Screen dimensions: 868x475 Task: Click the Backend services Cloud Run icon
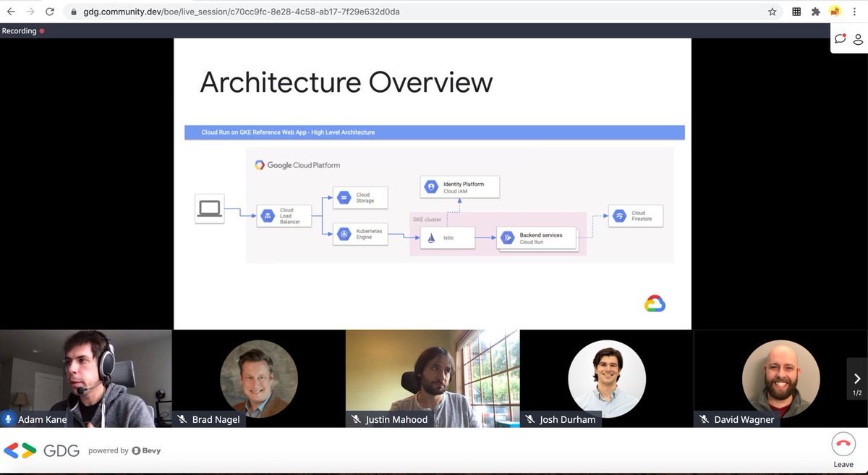[x=507, y=237]
